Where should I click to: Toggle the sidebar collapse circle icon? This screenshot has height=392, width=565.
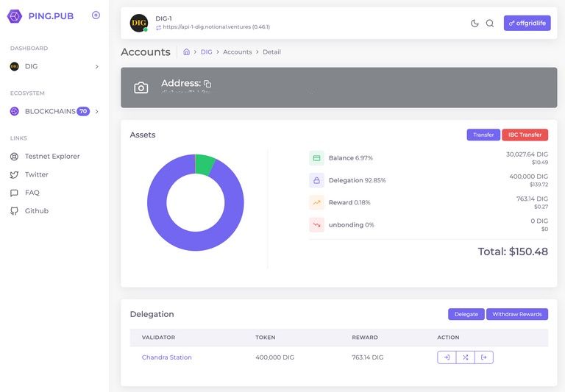[x=96, y=15]
